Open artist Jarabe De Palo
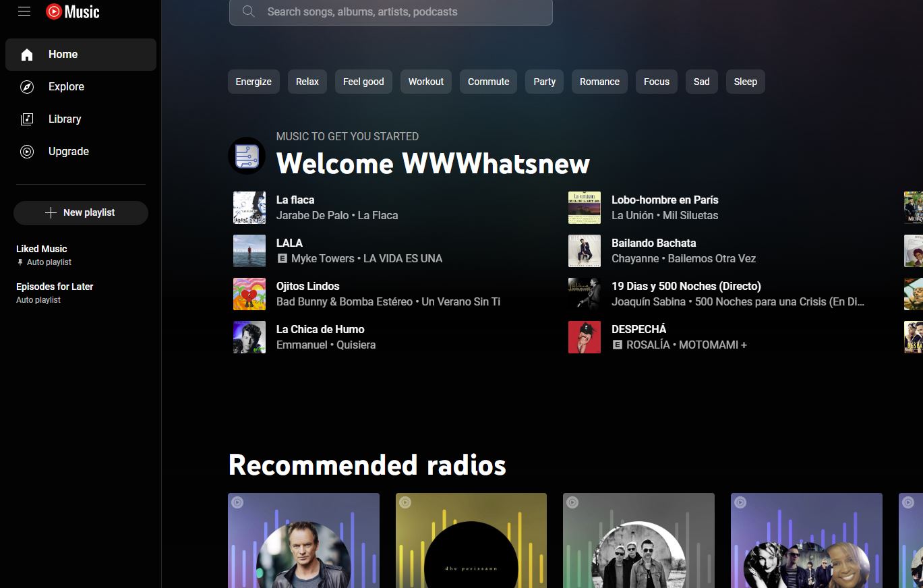Screen dimensions: 923x588 [313, 216]
